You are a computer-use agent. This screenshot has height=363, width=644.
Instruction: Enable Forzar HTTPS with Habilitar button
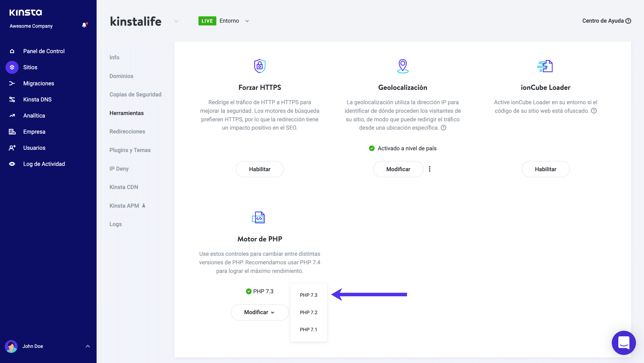click(260, 169)
